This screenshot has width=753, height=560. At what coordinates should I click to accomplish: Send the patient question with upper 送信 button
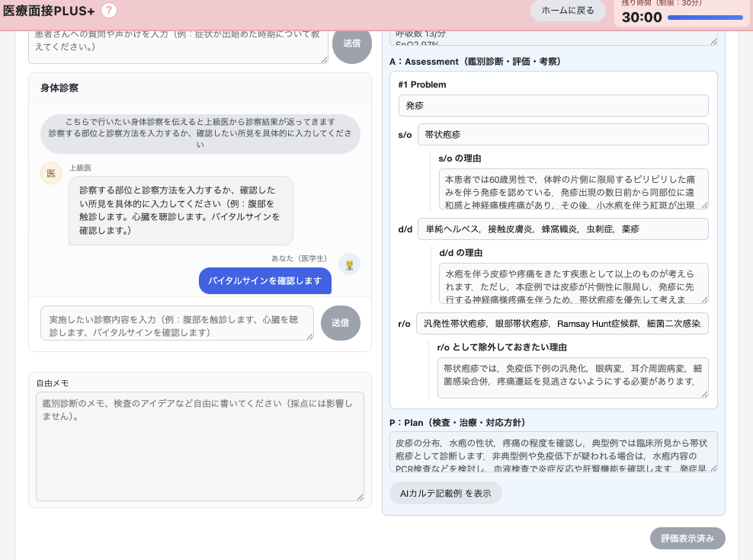[351, 43]
